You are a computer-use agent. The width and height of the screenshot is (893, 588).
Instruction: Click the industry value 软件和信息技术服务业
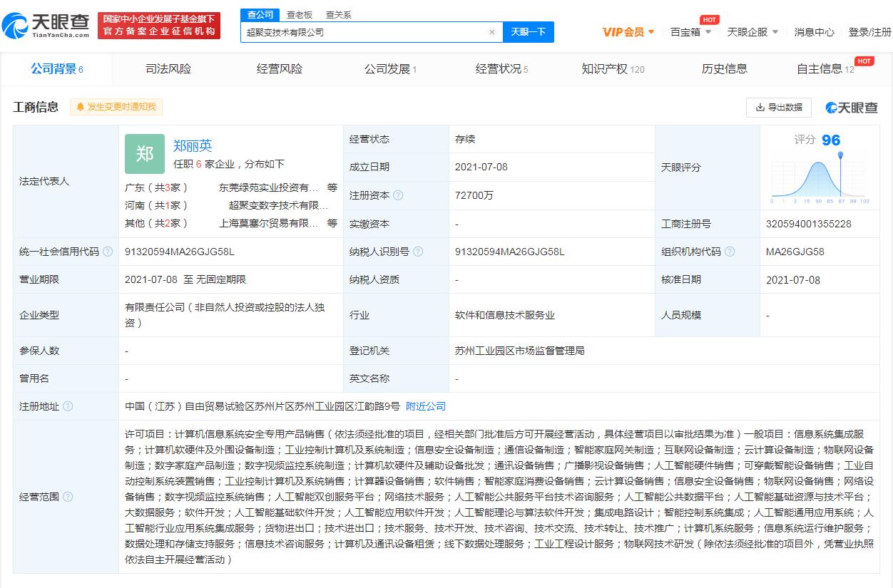505,315
